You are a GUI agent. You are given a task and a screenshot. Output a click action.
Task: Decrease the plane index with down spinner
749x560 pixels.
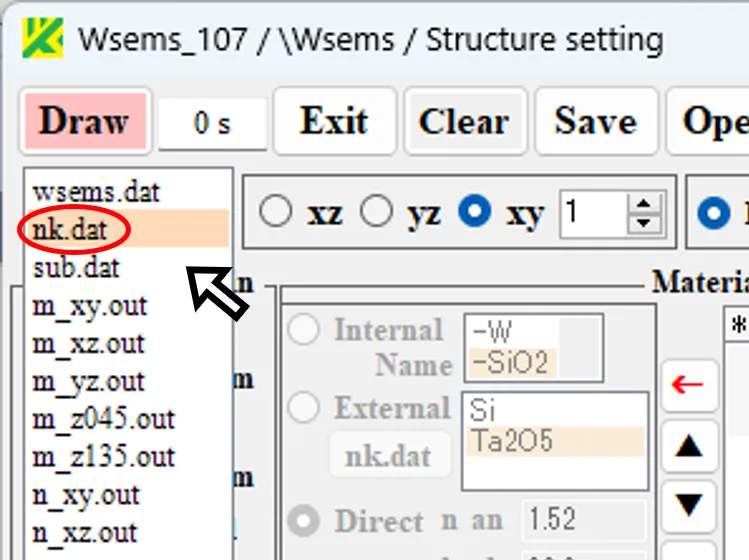tap(644, 223)
